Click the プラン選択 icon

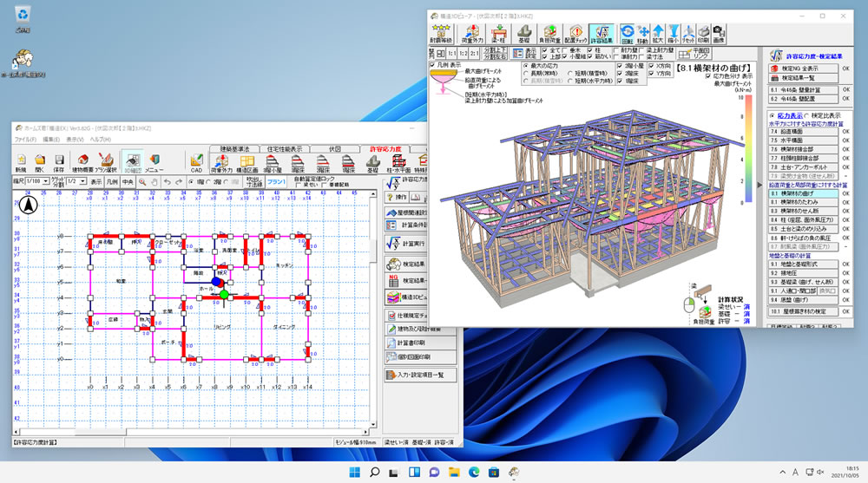click(106, 163)
